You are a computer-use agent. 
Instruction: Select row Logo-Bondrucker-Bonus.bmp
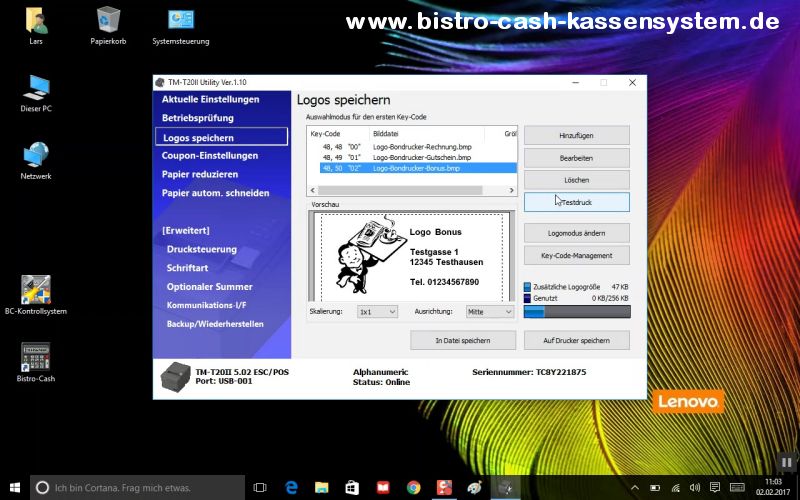[418, 168]
